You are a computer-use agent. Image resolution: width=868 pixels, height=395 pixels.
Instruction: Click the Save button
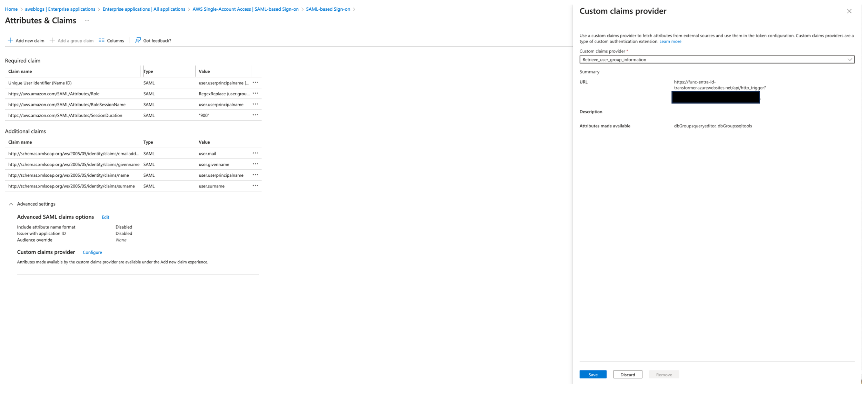[592, 375]
